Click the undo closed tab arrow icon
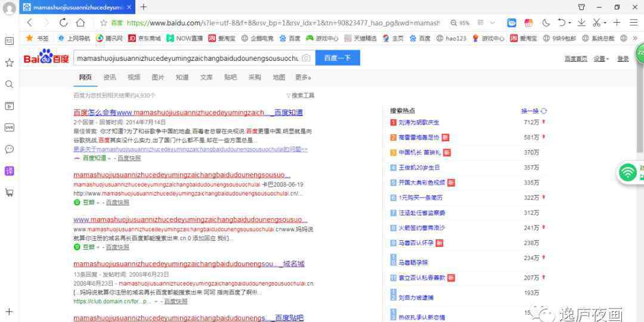 [x=562, y=23]
